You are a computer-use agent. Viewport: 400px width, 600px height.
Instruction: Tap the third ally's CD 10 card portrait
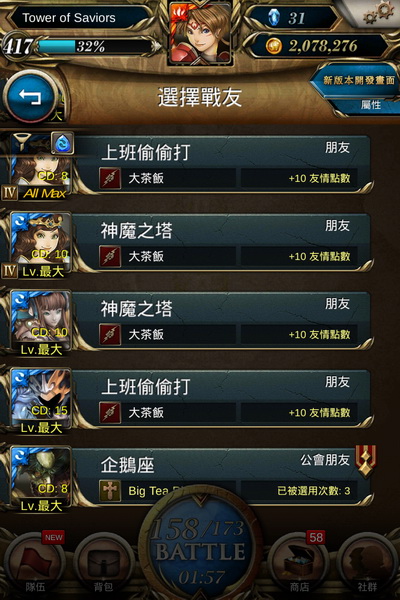[x=41, y=320]
